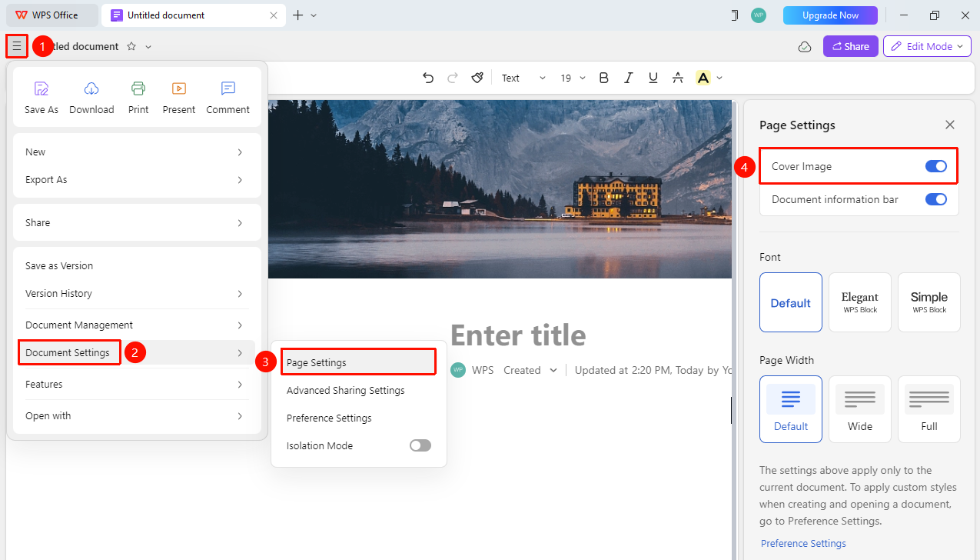Switch to the WPS Office tab
This screenshot has width=980, height=560.
(52, 15)
